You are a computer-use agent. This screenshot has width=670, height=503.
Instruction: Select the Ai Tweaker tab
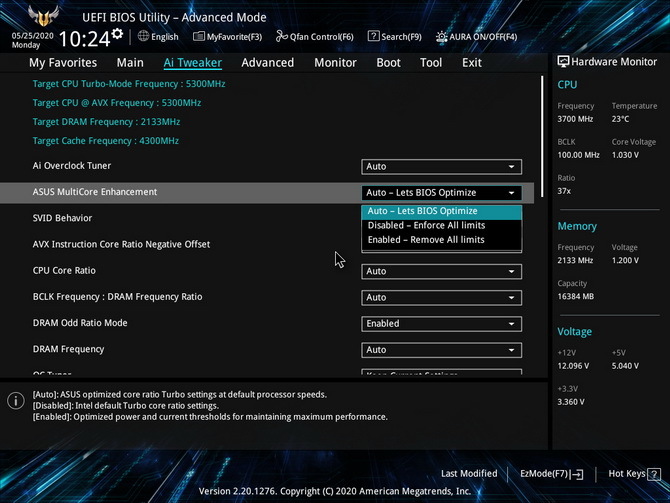coord(193,63)
